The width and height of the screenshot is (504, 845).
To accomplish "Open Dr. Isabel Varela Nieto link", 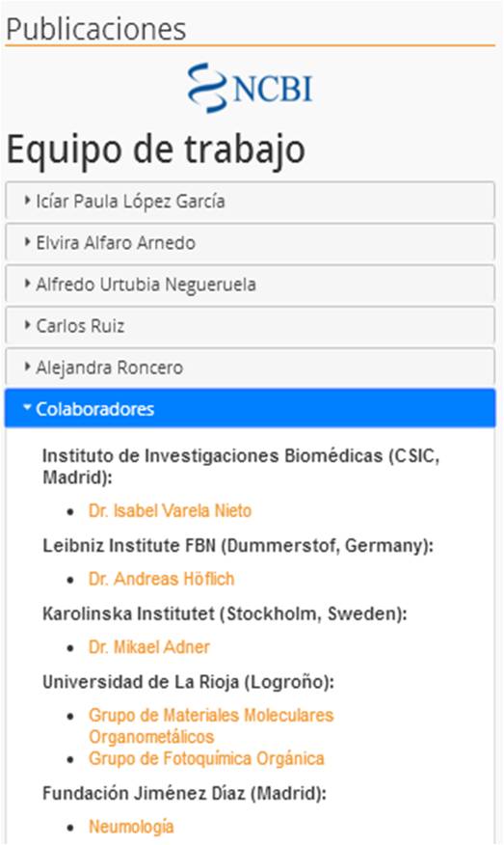I will (x=171, y=510).
